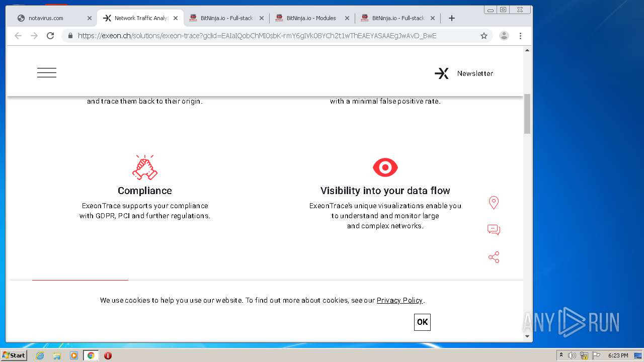Go forward in browser history
The image size is (644, 362).
pos(34,36)
